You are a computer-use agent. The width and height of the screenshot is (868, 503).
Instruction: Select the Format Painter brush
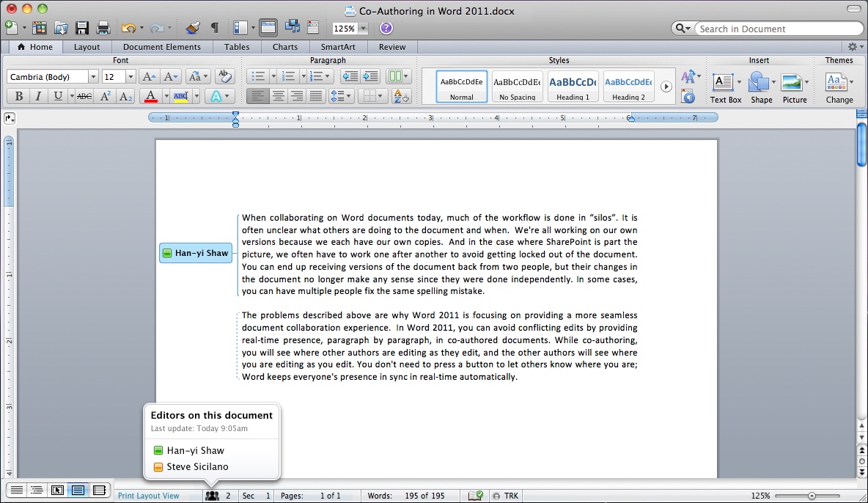[x=192, y=28]
